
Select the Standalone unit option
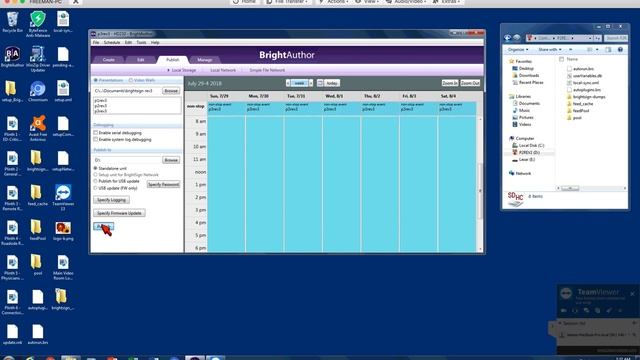96,168
